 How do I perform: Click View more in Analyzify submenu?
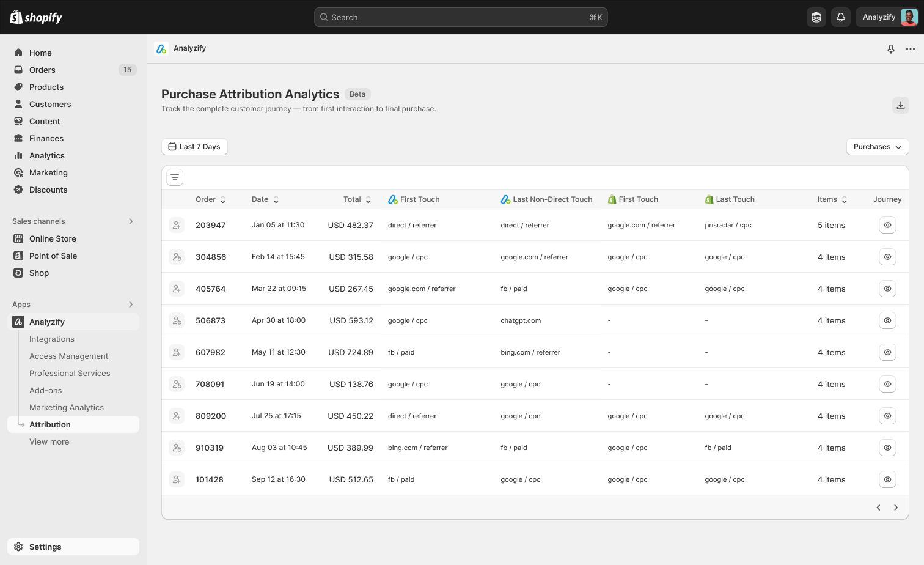click(x=49, y=441)
